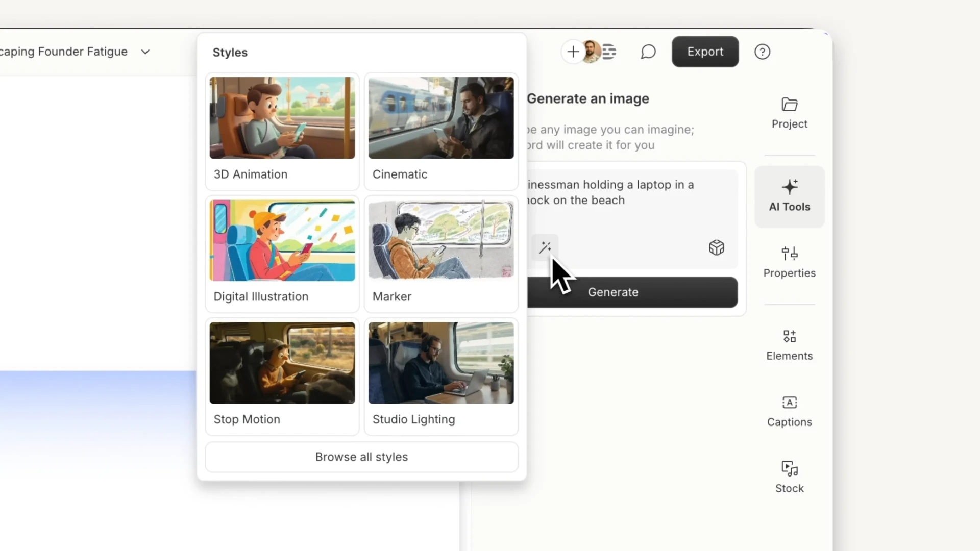Click the comments speech bubble icon

click(x=648, y=52)
